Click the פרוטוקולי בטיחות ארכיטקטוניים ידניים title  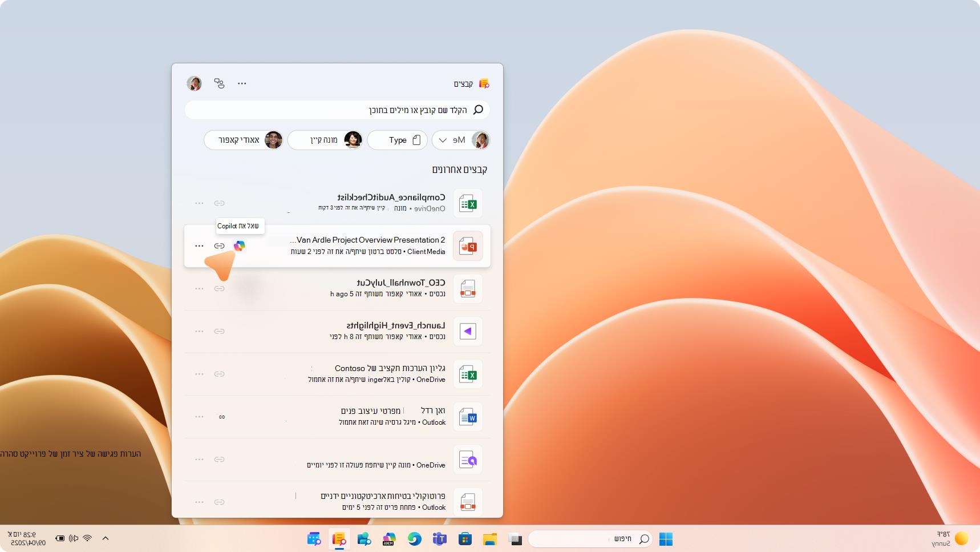pyautogui.click(x=383, y=496)
